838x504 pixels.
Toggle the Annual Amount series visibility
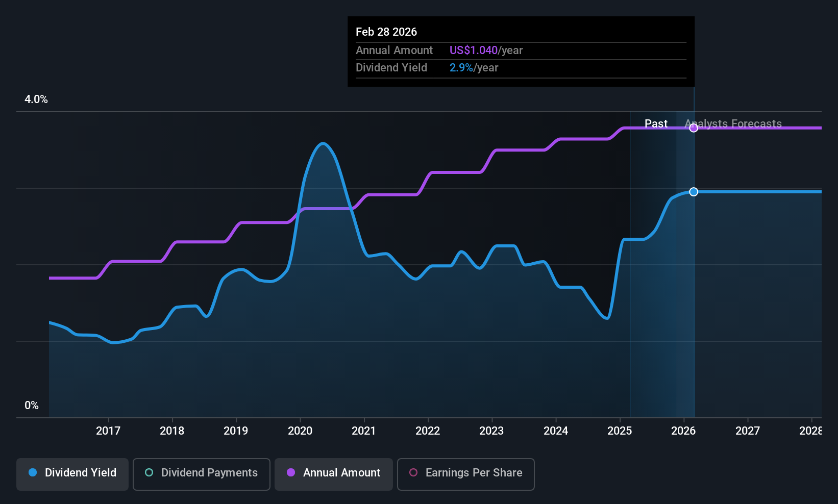[333, 474]
